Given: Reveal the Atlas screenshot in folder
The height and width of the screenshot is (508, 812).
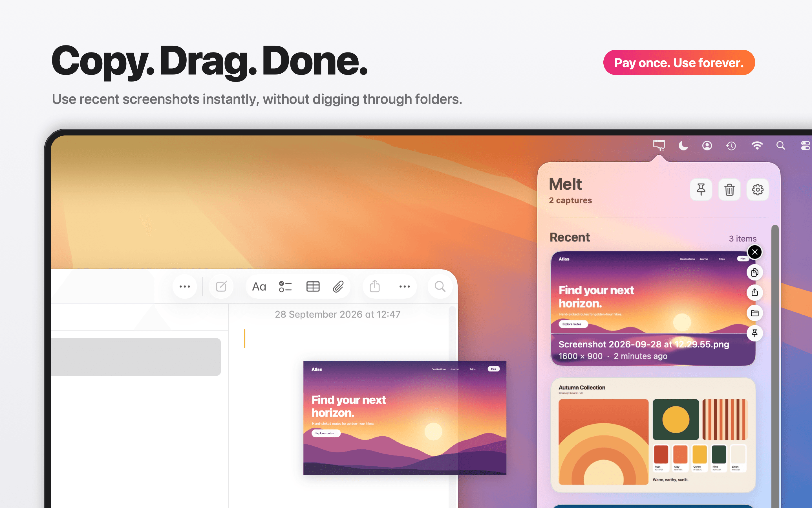Looking at the screenshot, I should pyautogui.click(x=754, y=313).
